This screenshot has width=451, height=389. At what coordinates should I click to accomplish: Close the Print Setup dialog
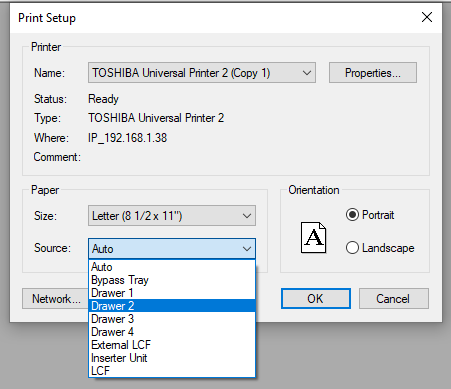[427, 17]
